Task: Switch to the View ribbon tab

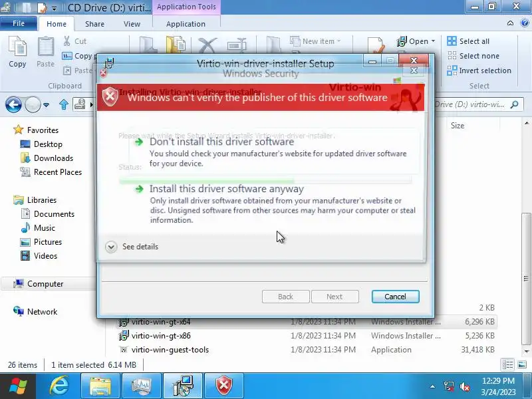Action: tap(132, 24)
